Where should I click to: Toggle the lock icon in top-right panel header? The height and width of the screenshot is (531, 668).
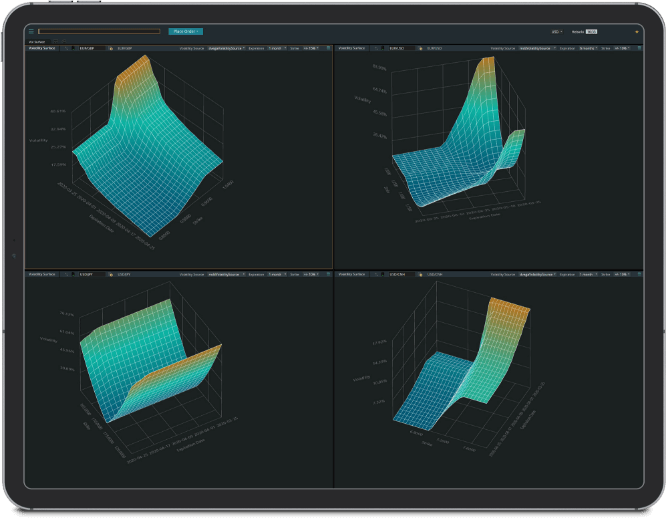[x=421, y=47]
